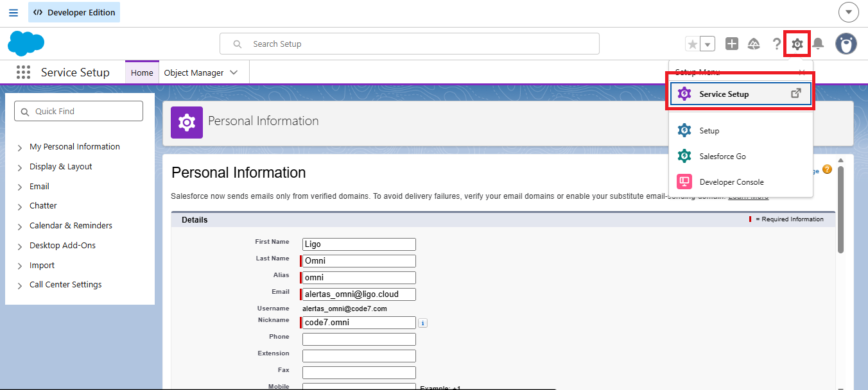Click into the Quick Find box
Screen dimensions: 868x390
point(78,111)
